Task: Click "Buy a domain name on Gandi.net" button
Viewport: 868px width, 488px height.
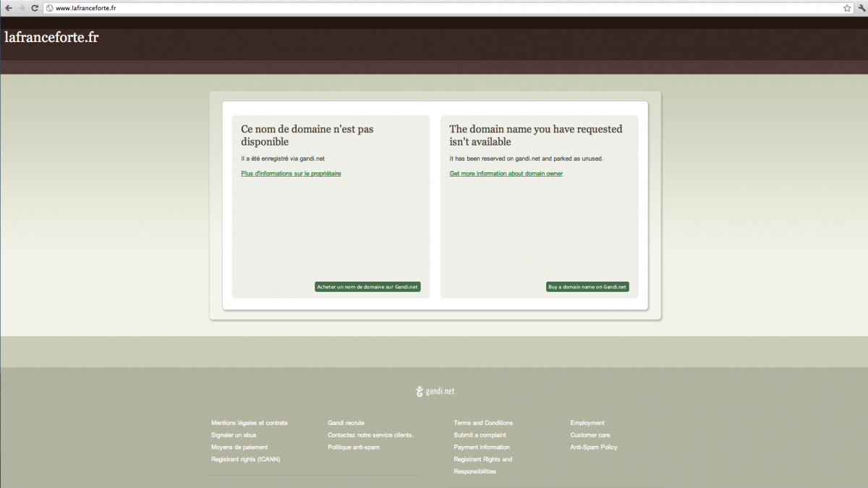Action: [x=587, y=287]
